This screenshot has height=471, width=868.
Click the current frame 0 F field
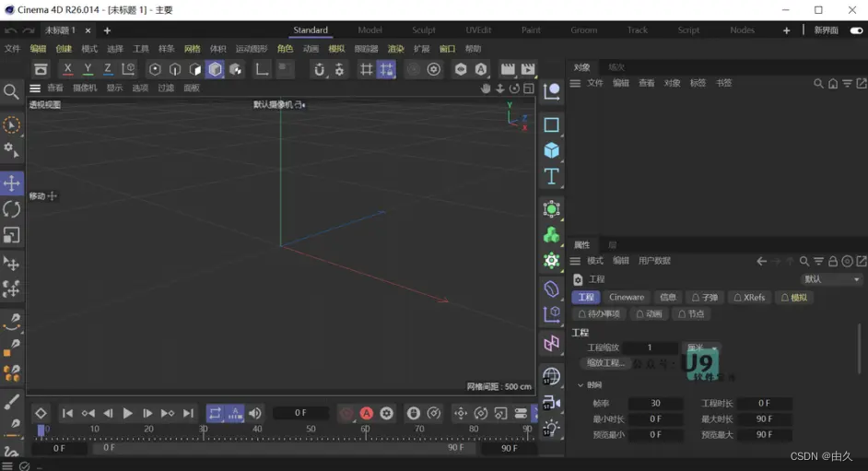point(300,413)
